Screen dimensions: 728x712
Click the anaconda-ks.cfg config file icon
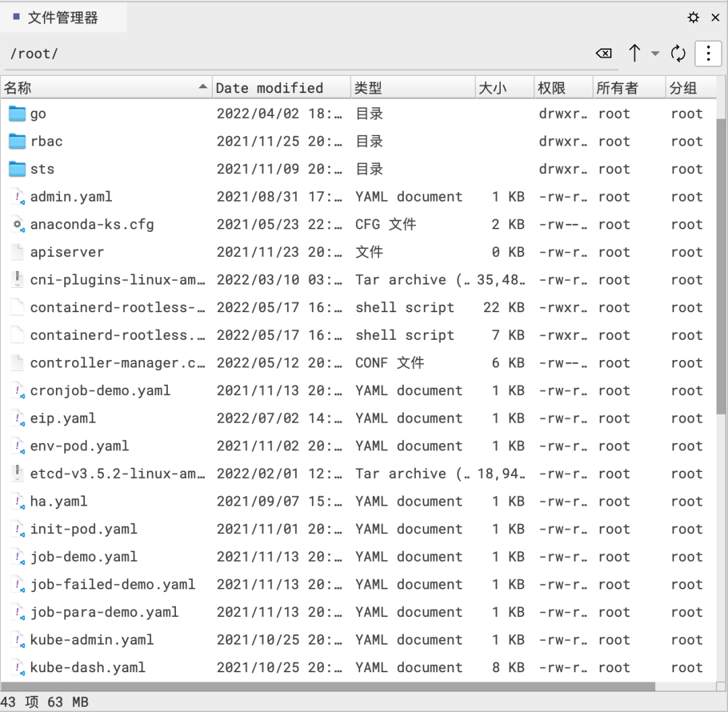(x=18, y=225)
